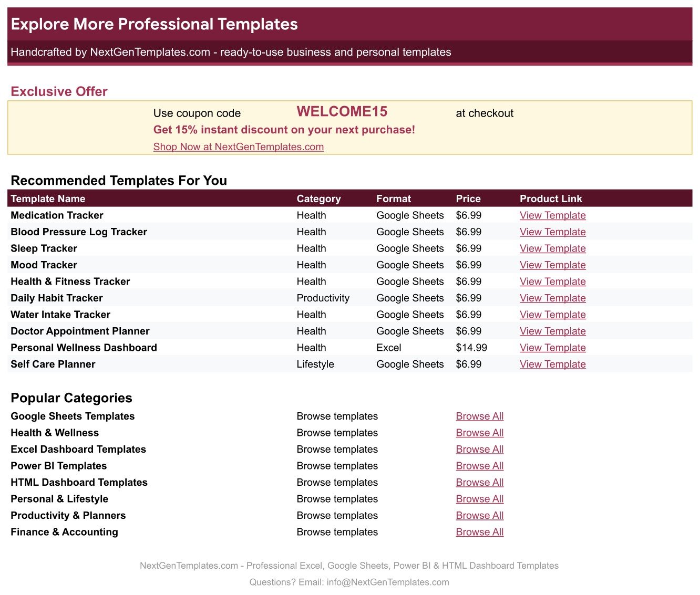Screen dimensions: 700x595
Task: Follow View Template link for Sleep Tracker
Action: point(552,248)
